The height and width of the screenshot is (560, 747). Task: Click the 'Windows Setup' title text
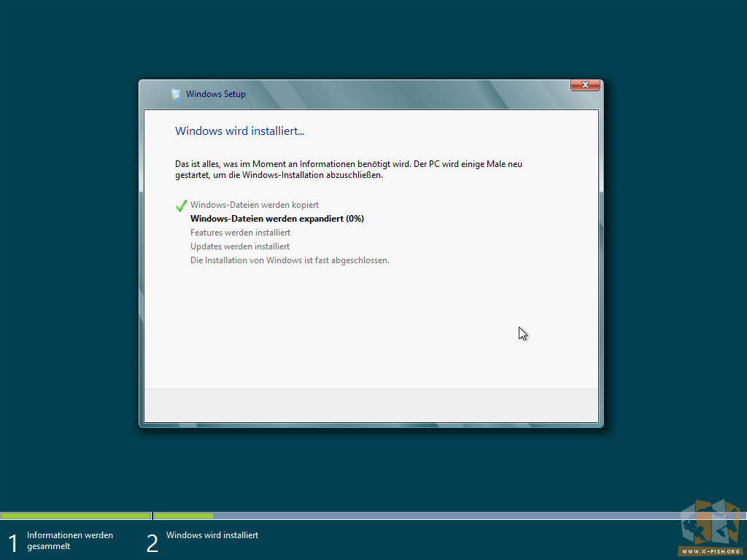[216, 94]
